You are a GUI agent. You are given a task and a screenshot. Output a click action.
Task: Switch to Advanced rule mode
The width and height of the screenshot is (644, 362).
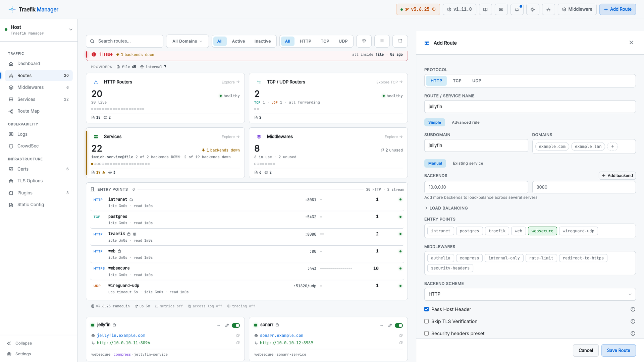(466, 122)
